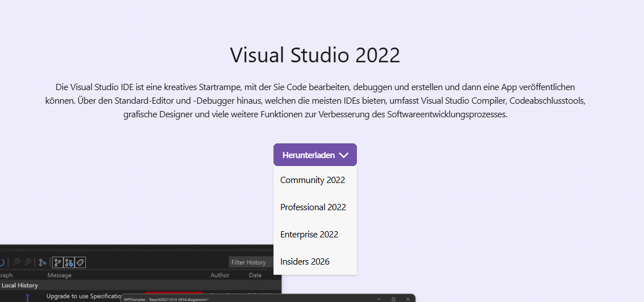Screen dimensions: 644x302
Task: Select Insiders 2026 download entry
Action: tap(305, 262)
